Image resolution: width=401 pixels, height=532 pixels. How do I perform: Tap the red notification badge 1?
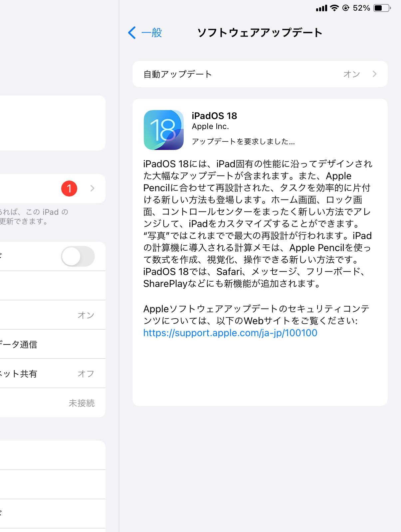[x=69, y=189]
